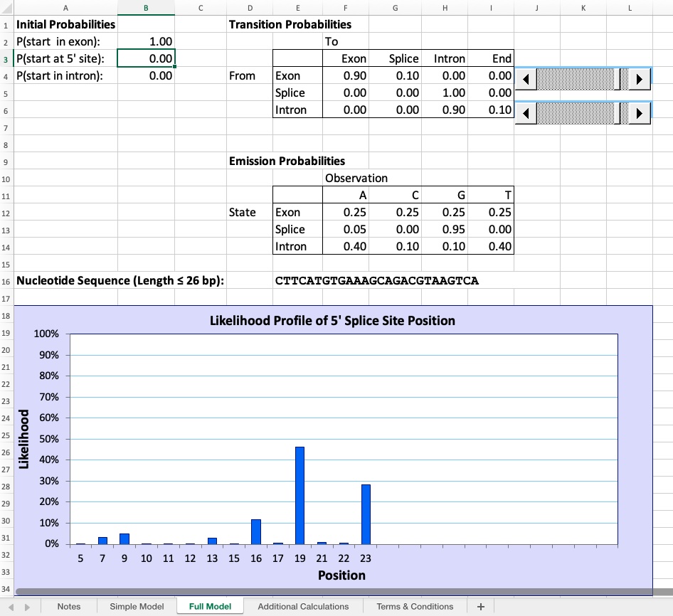Image resolution: width=673 pixels, height=616 pixels.
Task: Click left arrow of Exon row scrollbar
Action: tap(526, 79)
